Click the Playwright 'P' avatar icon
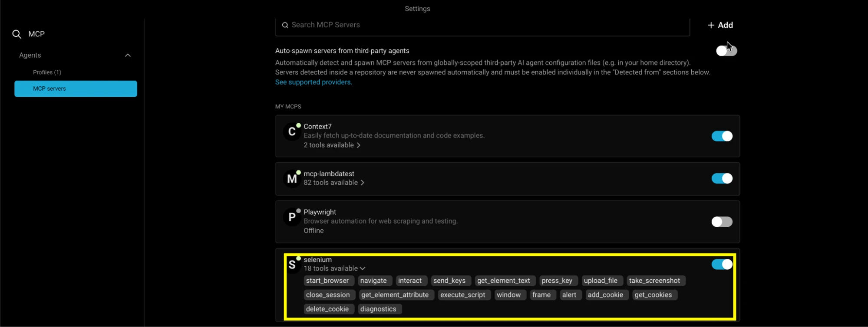 [x=292, y=217]
